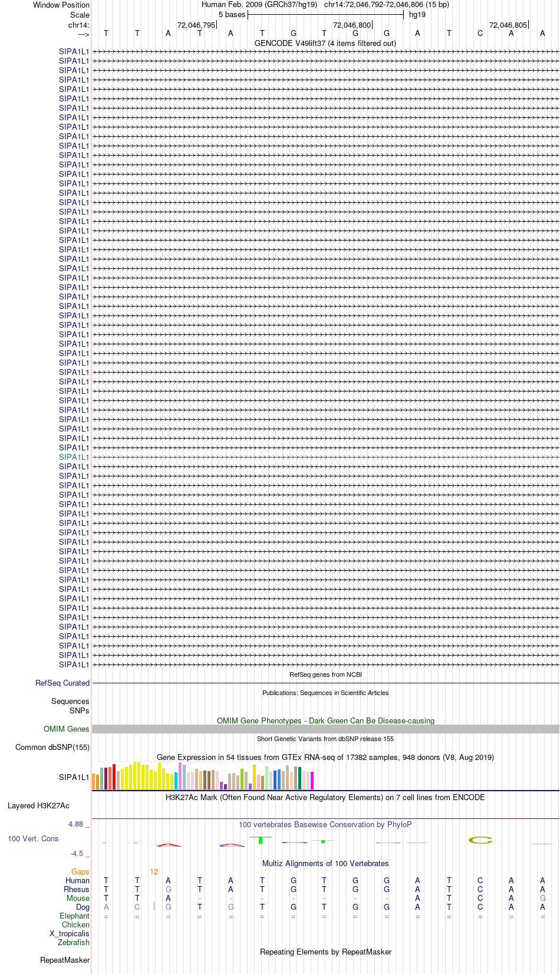Click the Human alignment row label
The height and width of the screenshot is (974, 560).
coord(77,880)
